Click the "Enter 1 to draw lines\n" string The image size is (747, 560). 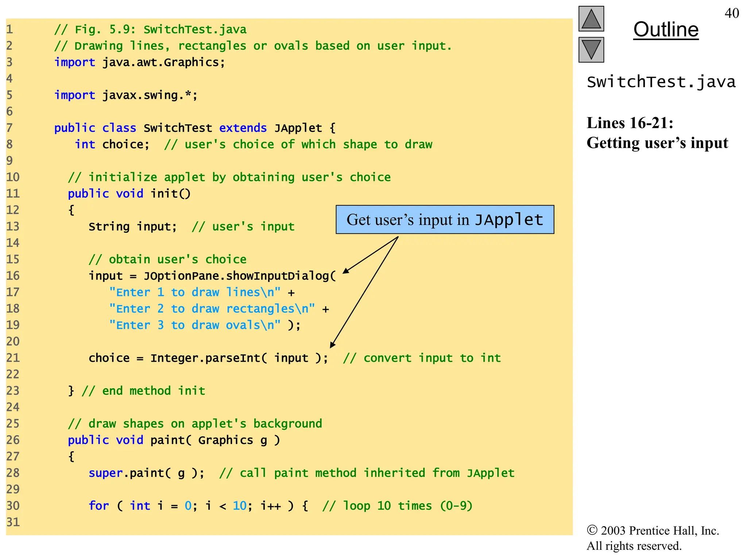195,292
